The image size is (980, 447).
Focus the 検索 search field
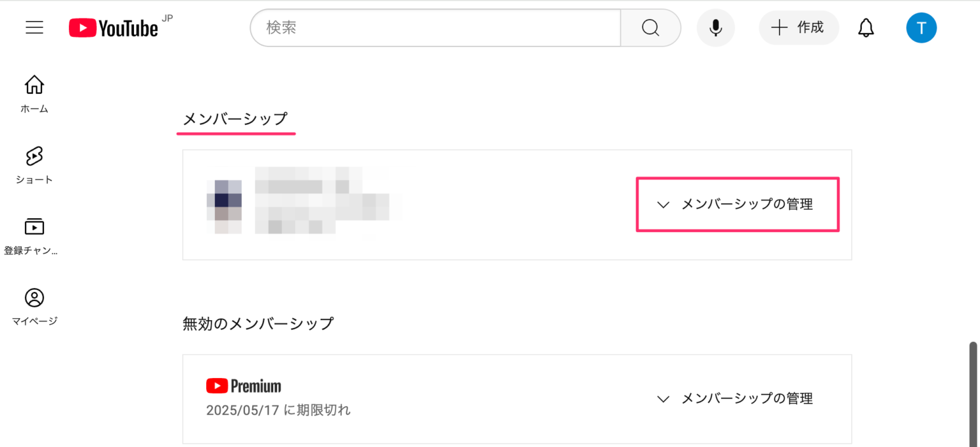[435, 27]
